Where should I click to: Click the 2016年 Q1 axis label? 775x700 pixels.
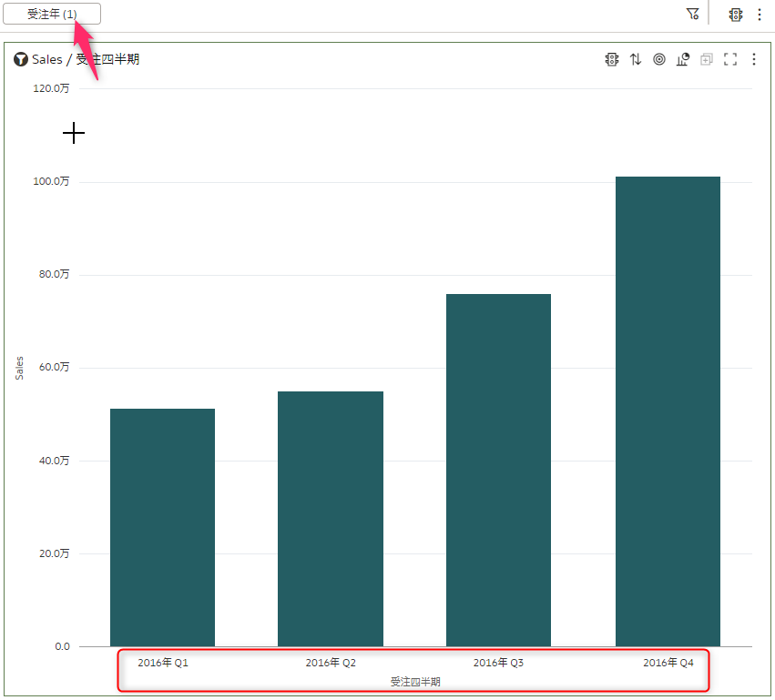click(163, 663)
